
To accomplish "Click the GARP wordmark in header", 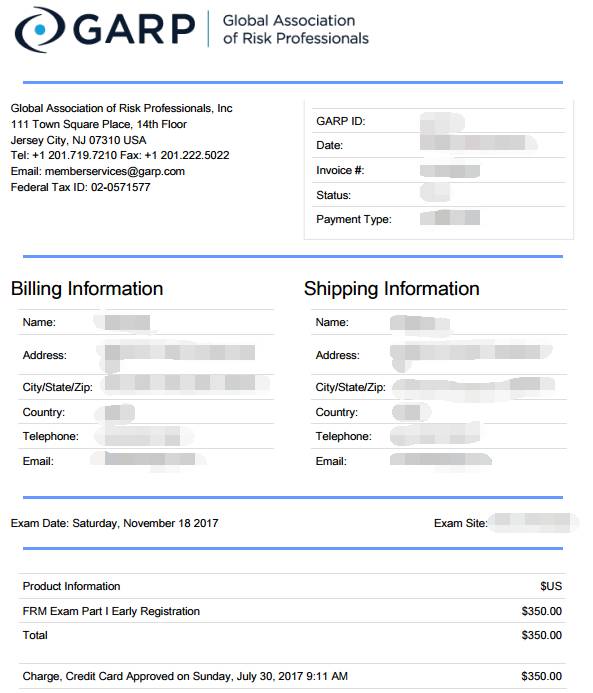I will [x=134, y=29].
